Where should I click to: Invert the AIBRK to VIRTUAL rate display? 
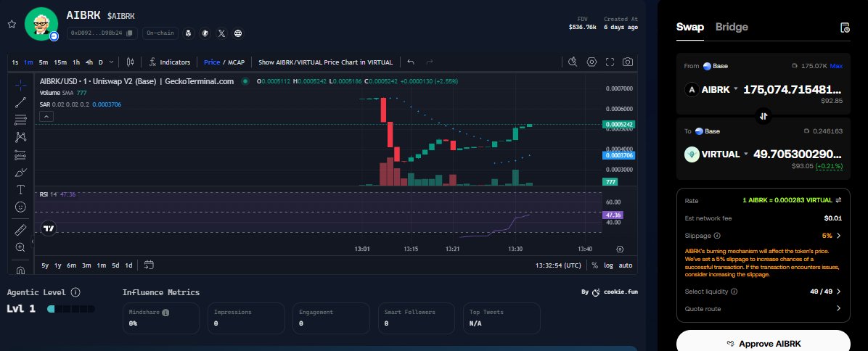tap(838, 200)
